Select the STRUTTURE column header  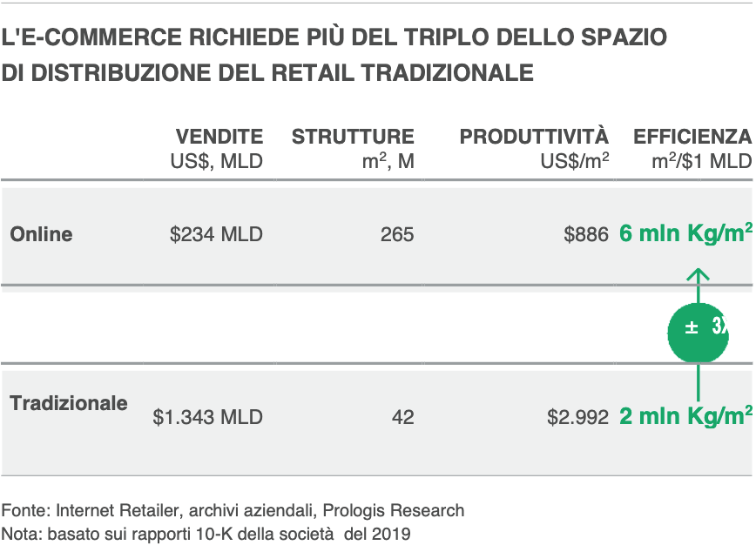click(353, 137)
